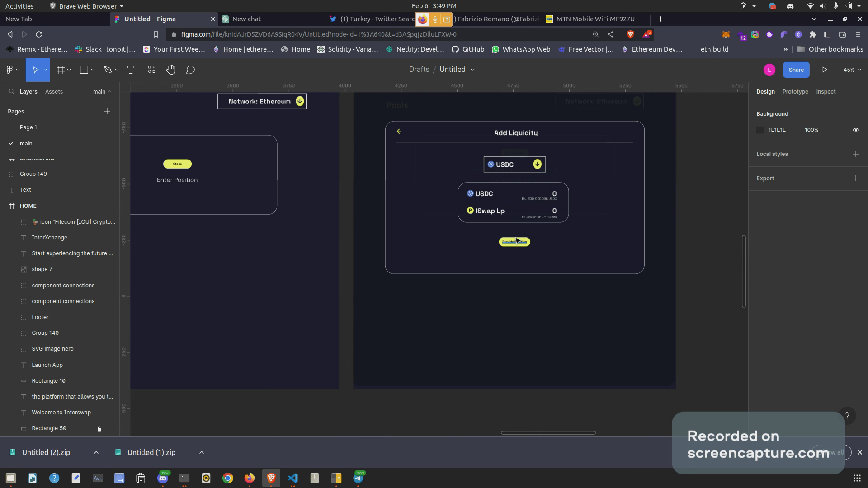This screenshot has width=868, height=488.
Task: Click the user avatar E
Action: pos(769,70)
